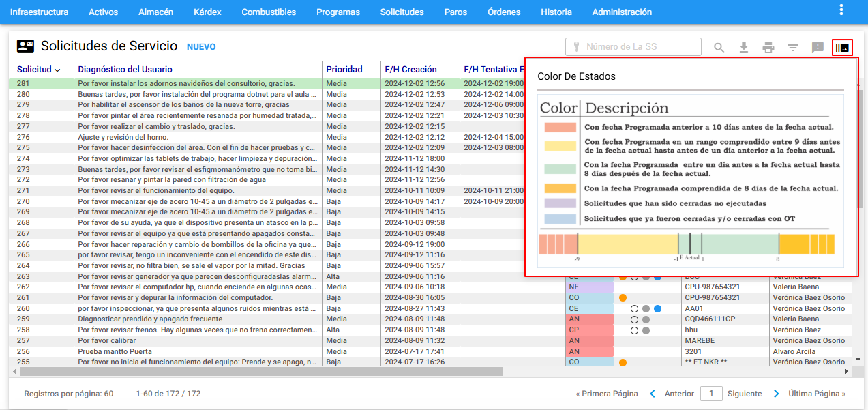The image size is (868, 410).
Task: Click the purple NE status cell in row 262
Action: pyautogui.click(x=589, y=287)
